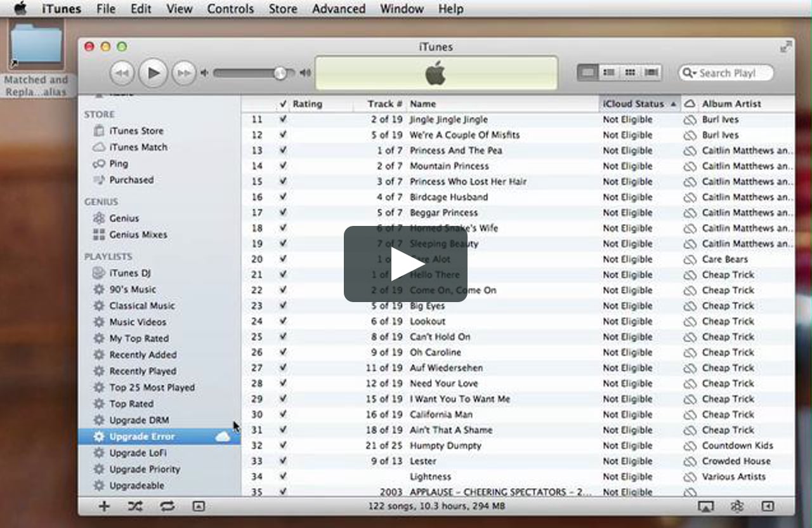Screen dimensions: 812x528
Task: Open the Advanced menu
Action: [x=339, y=9]
